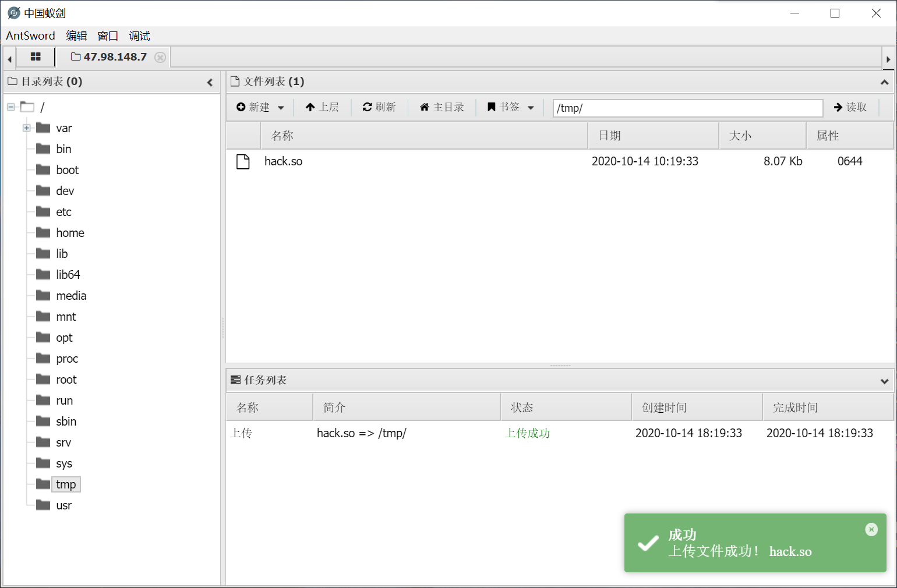This screenshot has width=897, height=588.
Task: Collapse the 目录列表 panel with its chevron
Action: 210,82
